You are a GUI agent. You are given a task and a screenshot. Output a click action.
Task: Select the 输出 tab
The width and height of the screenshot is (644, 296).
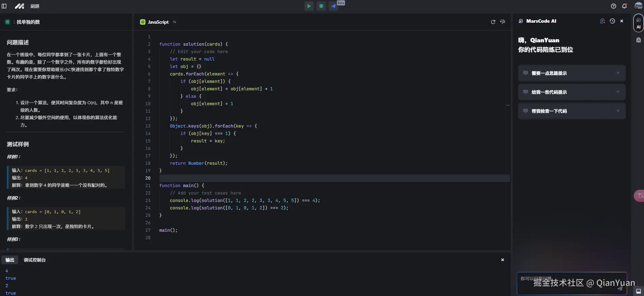(x=10, y=260)
